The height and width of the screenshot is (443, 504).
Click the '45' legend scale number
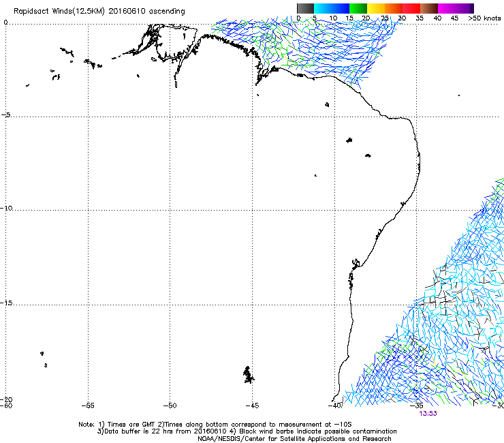[454, 18]
